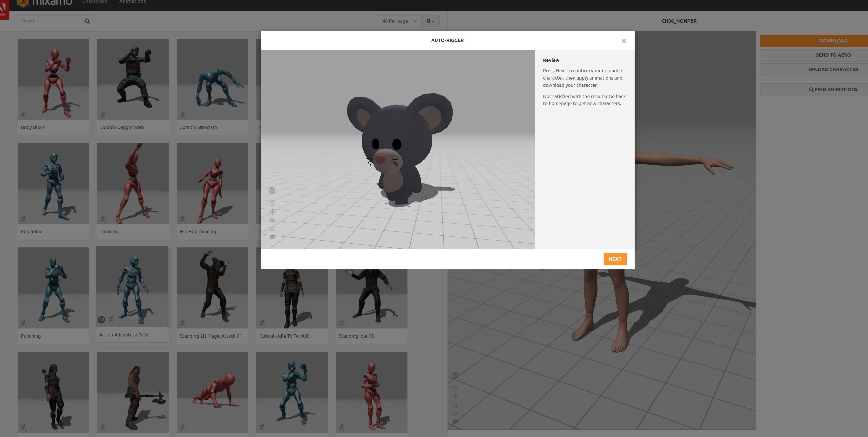Click running-man icon on Dancing card
The image size is (868, 437).
click(x=103, y=219)
